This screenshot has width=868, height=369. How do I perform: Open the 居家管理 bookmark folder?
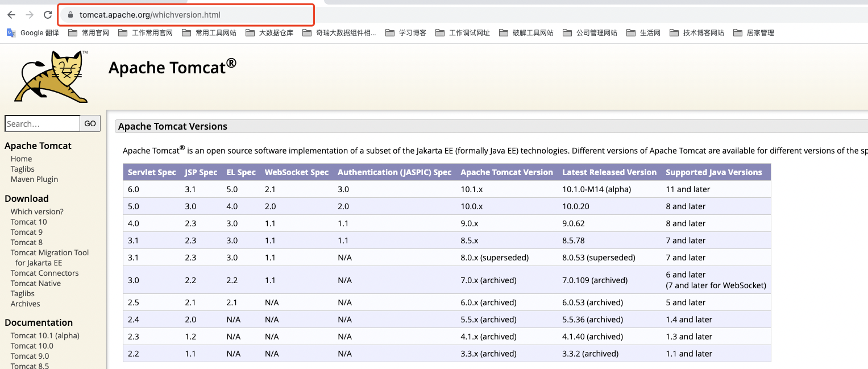click(754, 33)
